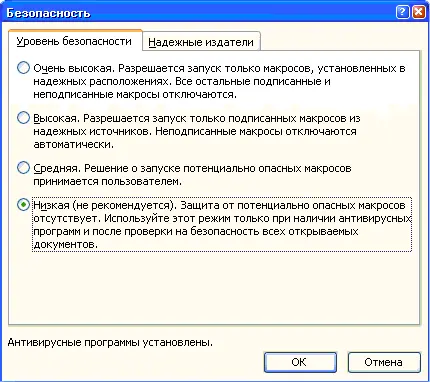Viewport: 430px width, 382px height.
Task: Switch to the Надежные издатели tab
Action: click(201, 42)
